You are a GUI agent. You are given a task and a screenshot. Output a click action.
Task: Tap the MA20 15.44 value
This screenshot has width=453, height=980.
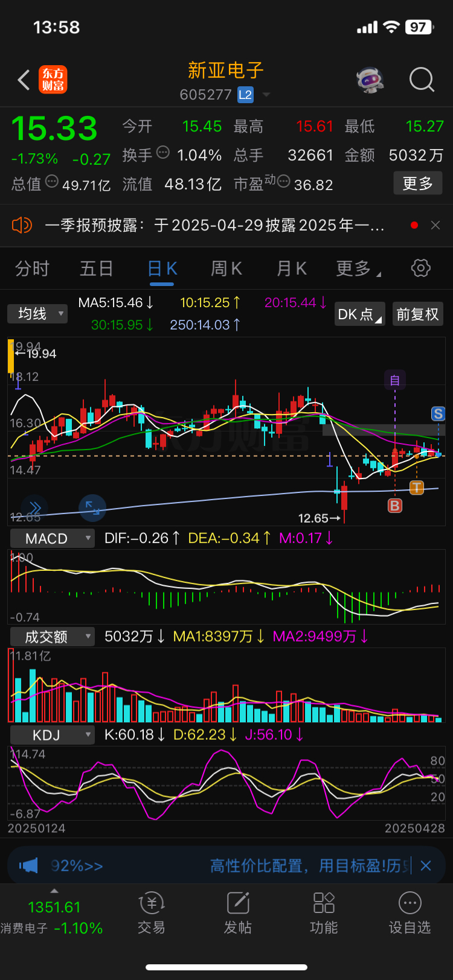coord(296,302)
